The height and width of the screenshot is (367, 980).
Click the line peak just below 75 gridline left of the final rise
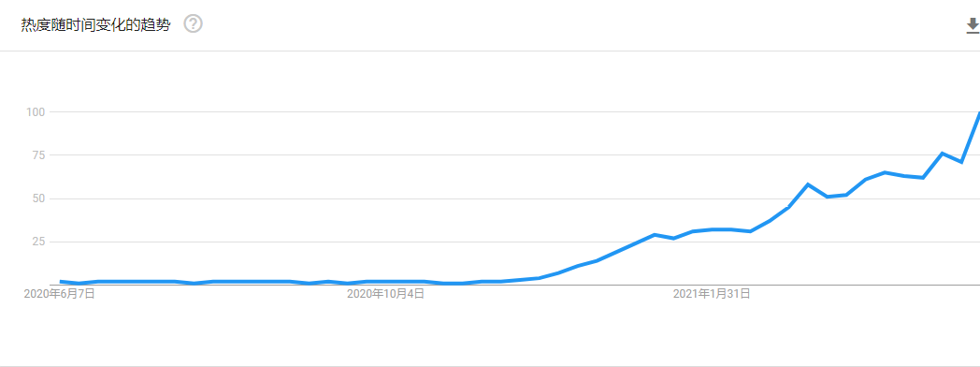click(x=942, y=154)
